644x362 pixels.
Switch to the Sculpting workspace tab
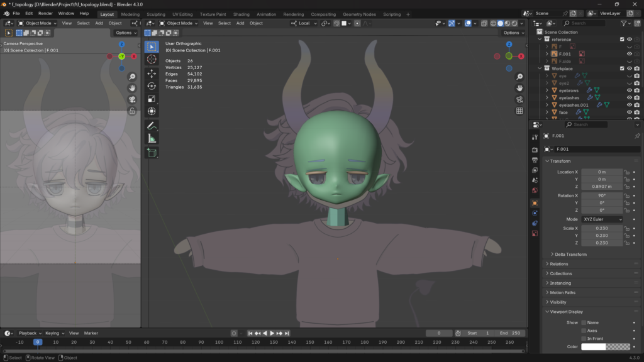pos(155,14)
